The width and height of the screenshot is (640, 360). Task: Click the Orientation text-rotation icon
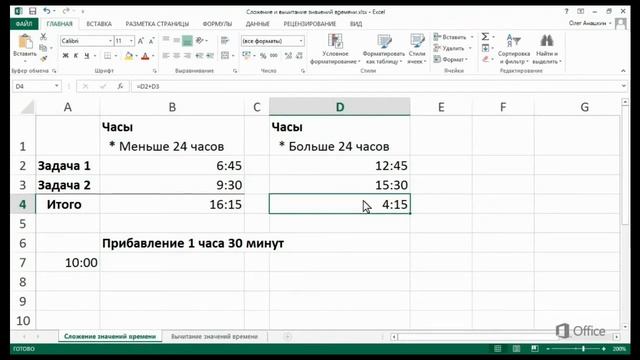(199, 40)
